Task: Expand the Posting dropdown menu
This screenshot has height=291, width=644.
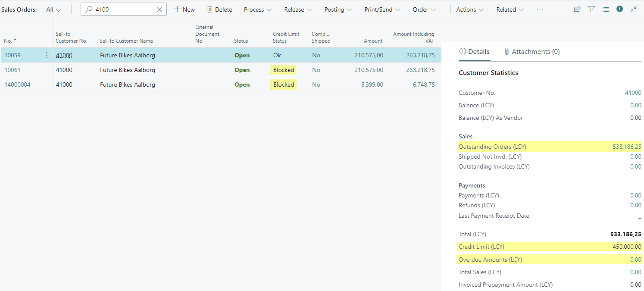Action: (x=338, y=9)
